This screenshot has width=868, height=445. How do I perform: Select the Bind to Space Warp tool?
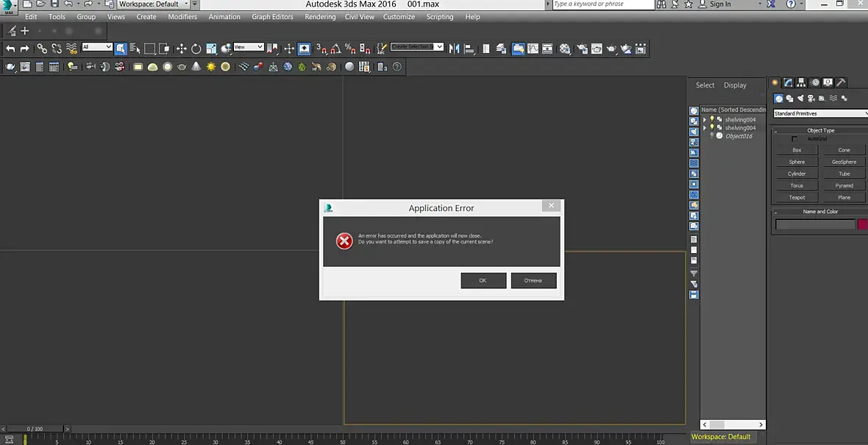[71, 49]
